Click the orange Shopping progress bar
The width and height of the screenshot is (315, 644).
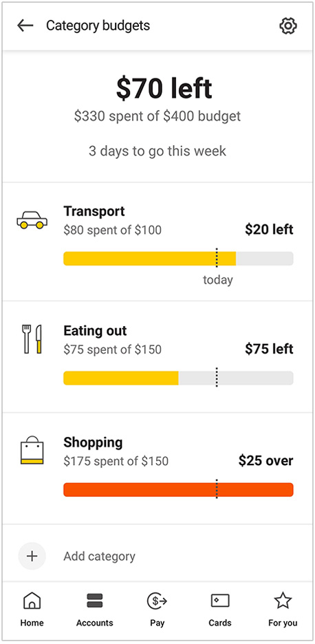[178, 490]
